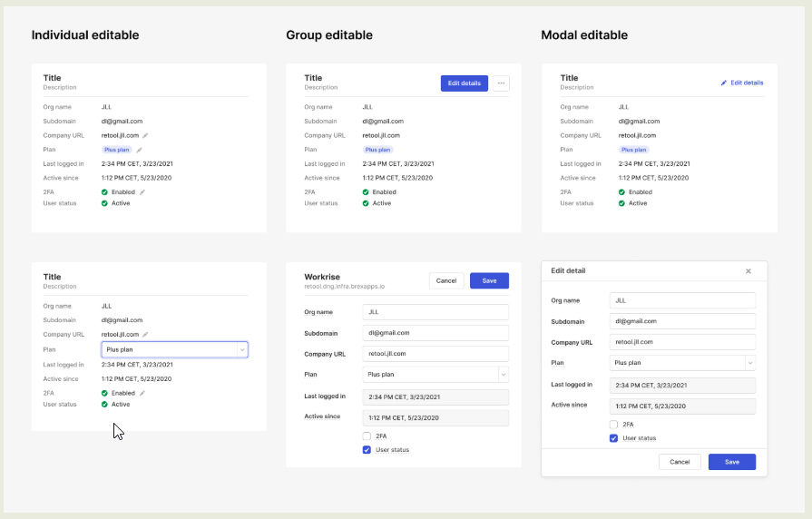Click the Org name field in the Workrise card
The height and width of the screenshot is (519, 812).
[x=435, y=312]
